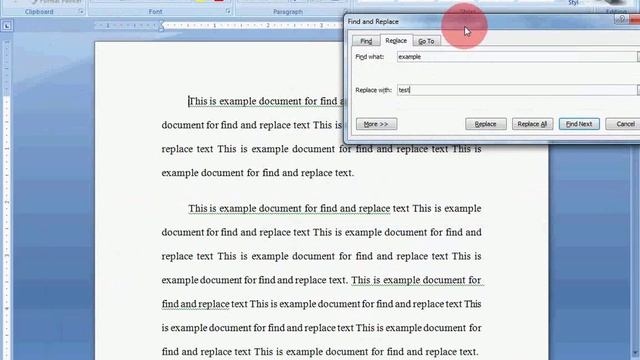Screen dimensions: 640x360
Task: Switch to the Find tab
Action: 366,41
